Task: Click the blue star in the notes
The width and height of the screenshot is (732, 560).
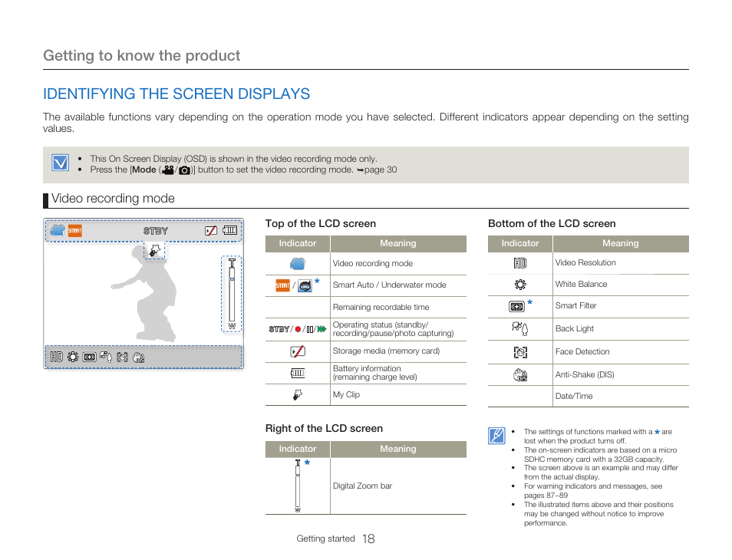Action: point(657,432)
